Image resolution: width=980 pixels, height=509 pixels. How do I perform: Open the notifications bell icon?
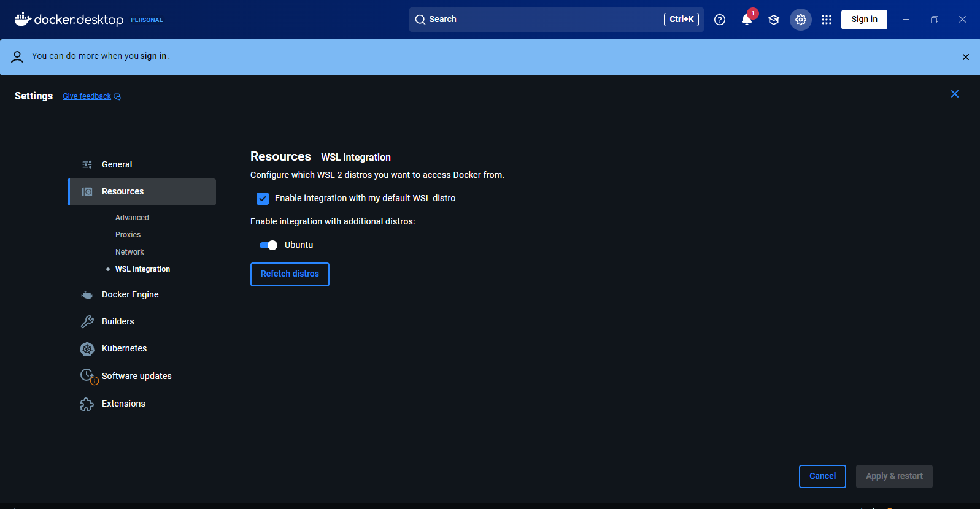[x=747, y=20]
